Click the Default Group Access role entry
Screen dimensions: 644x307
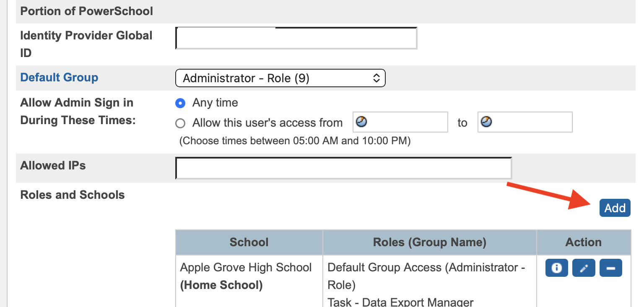click(x=426, y=276)
